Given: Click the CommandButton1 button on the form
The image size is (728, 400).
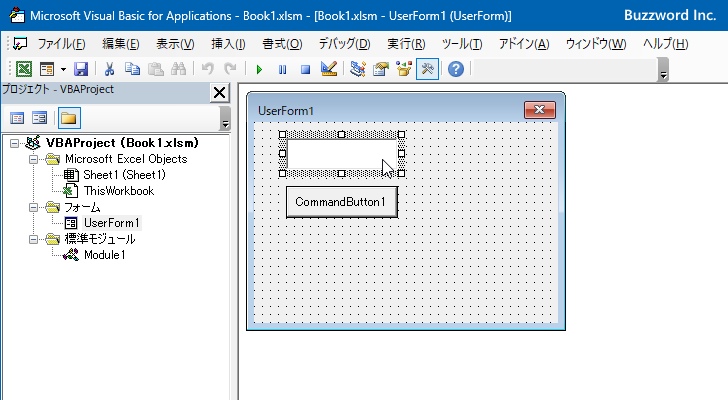Looking at the screenshot, I should (x=342, y=202).
